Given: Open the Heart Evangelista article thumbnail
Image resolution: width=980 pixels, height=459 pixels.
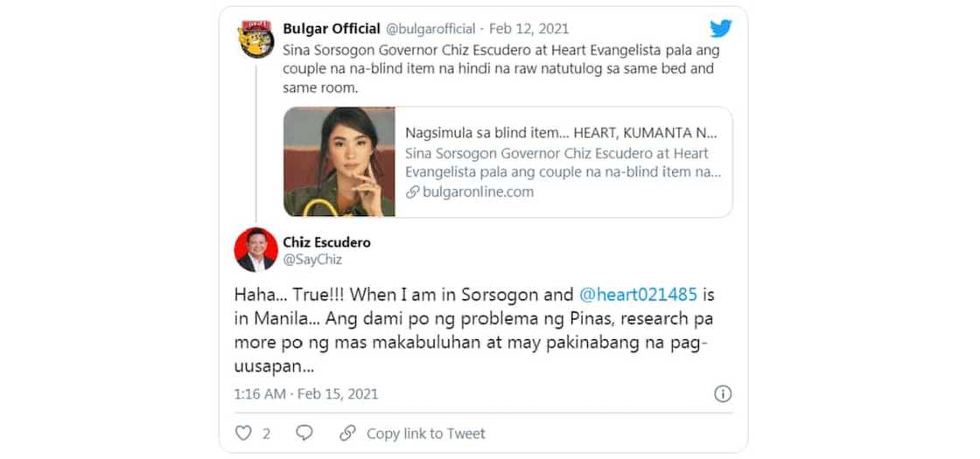Looking at the screenshot, I should pos(339,162).
